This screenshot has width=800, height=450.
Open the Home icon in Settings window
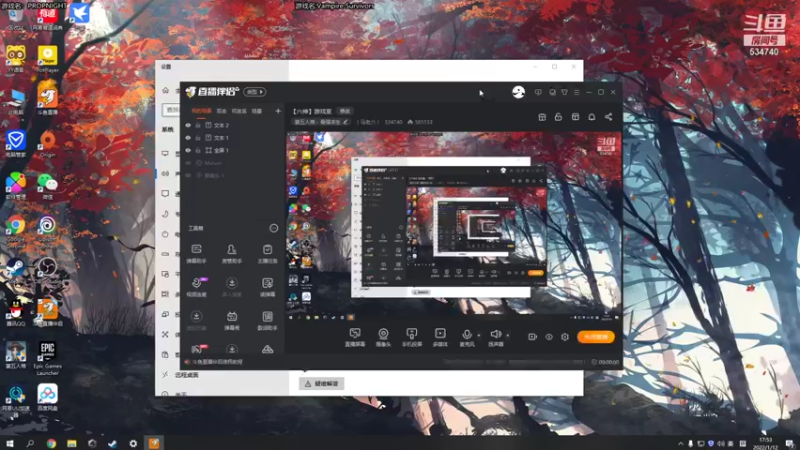pyautogui.click(x=165, y=90)
